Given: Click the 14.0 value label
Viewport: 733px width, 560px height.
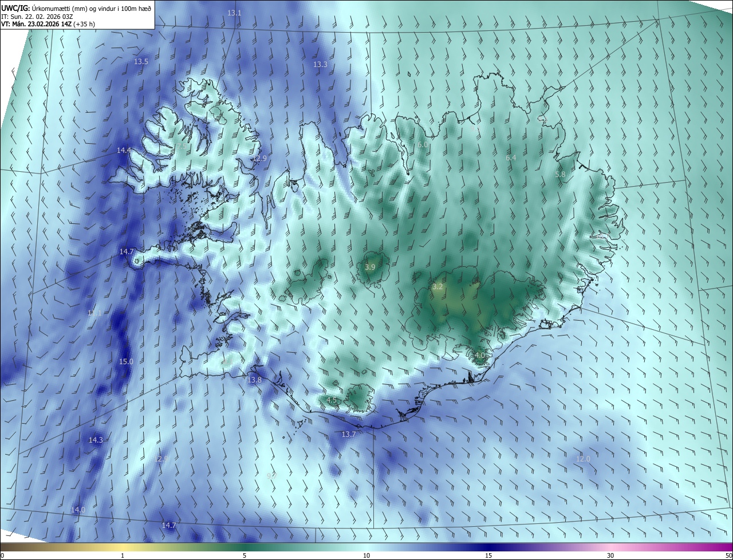Looking at the screenshot, I should (x=78, y=510).
